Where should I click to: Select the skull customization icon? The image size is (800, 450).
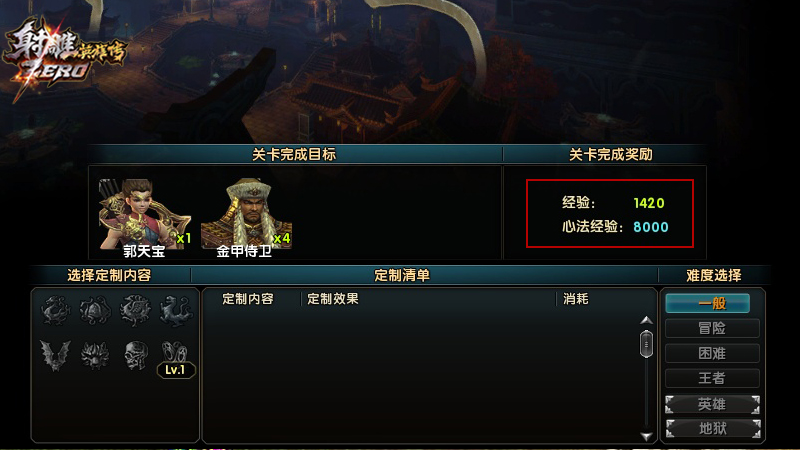(x=135, y=355)
